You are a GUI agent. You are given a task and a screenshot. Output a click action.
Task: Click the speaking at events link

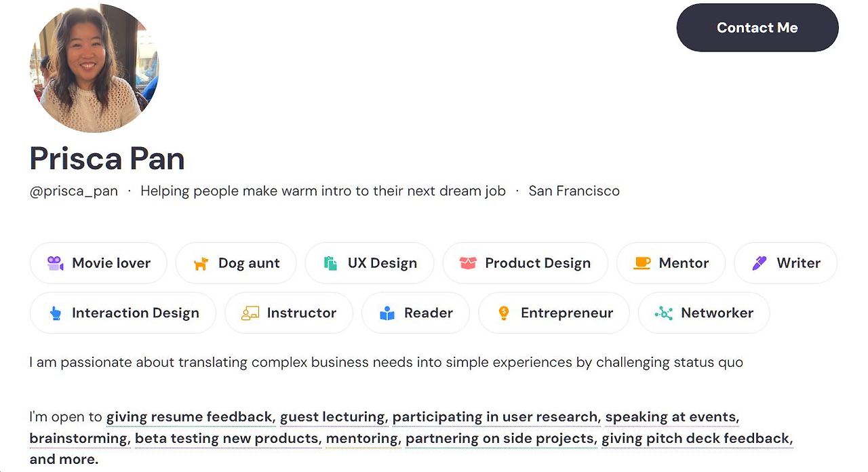(671, 417)
